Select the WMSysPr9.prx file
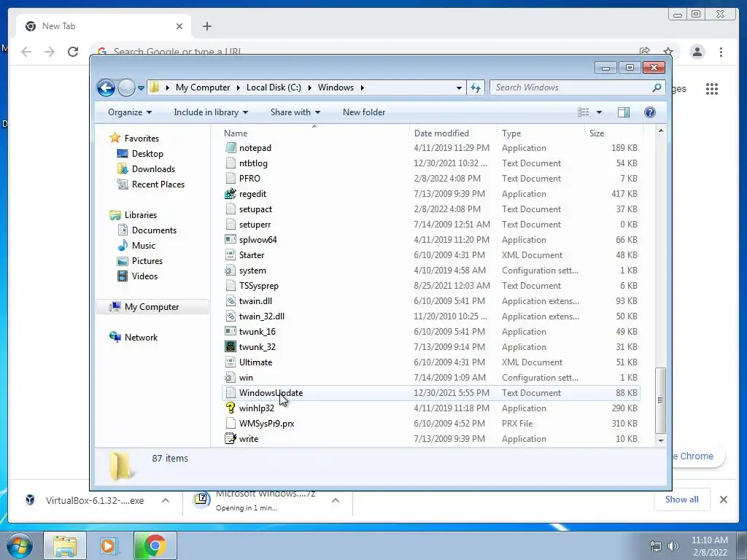 click(266, 424)
